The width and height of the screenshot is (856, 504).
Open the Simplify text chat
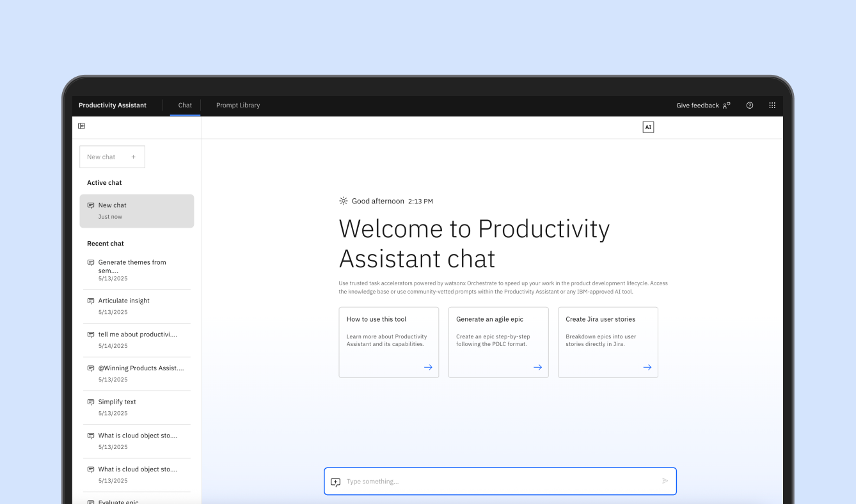click(137, 407)
